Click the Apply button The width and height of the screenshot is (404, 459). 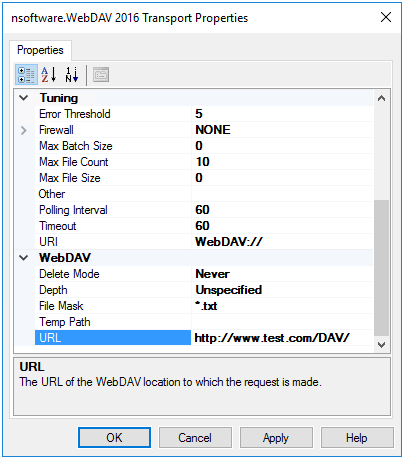[x=276, y=438]
